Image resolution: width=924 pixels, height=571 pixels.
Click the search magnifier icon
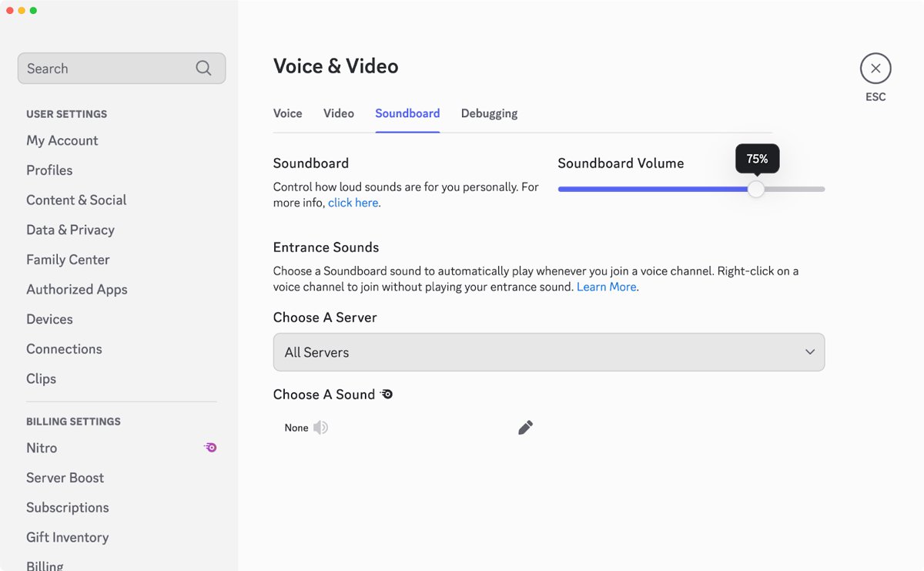[x=203, y=68]
